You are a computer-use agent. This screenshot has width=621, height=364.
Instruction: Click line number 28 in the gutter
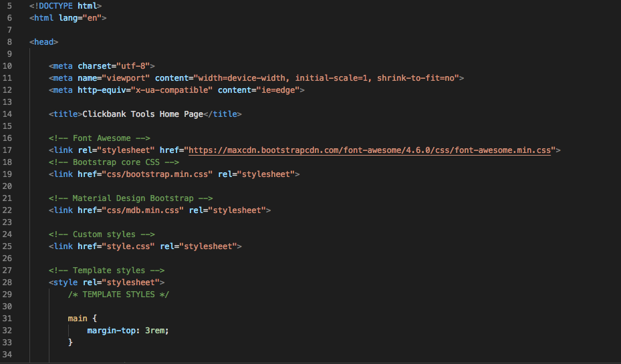[7, 283]
